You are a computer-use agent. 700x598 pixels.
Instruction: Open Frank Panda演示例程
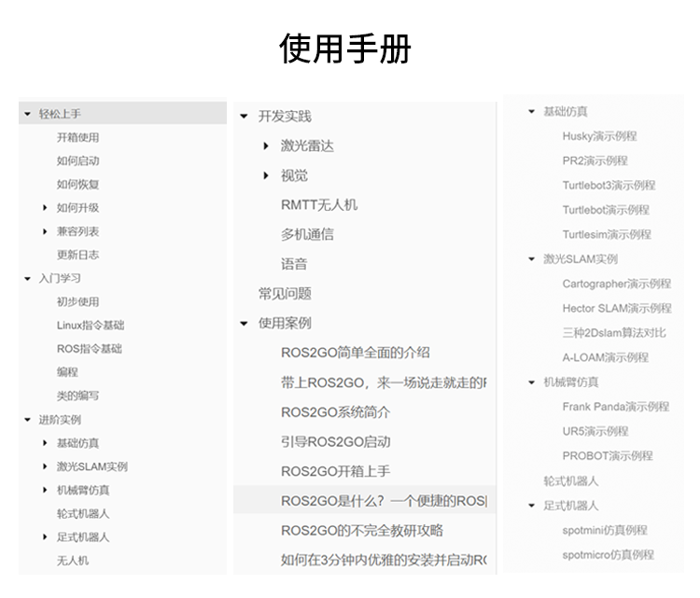(x=616, y=407)
